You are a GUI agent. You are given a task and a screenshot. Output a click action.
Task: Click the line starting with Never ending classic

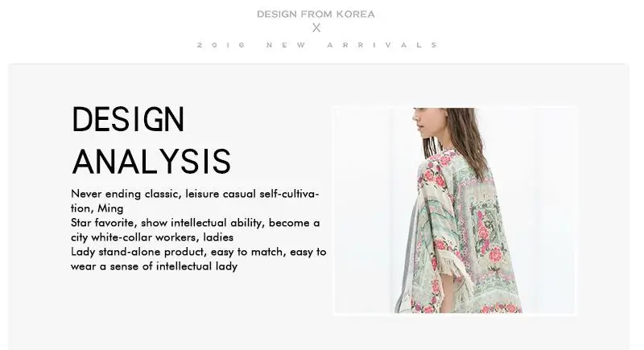[195, 194]
